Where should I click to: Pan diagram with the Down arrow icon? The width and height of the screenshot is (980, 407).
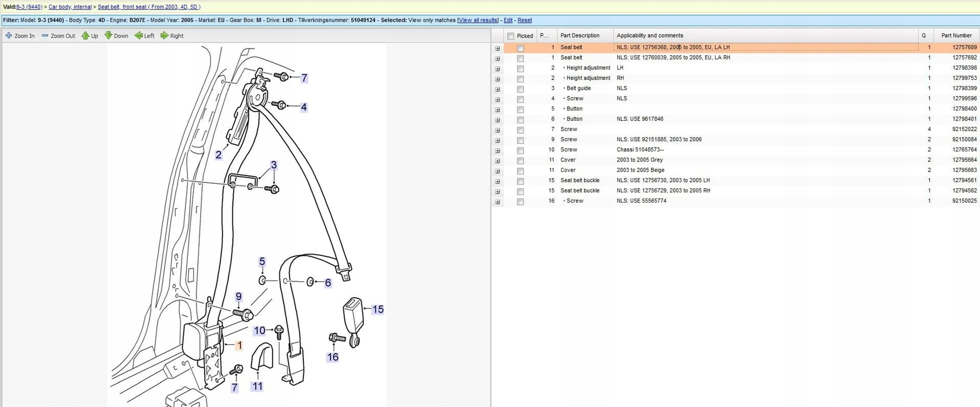coord(109,36)
